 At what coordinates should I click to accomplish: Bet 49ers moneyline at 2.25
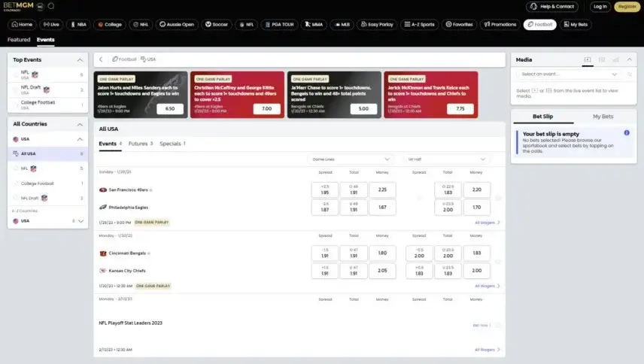pyautogui.click(x=382, y=190)
